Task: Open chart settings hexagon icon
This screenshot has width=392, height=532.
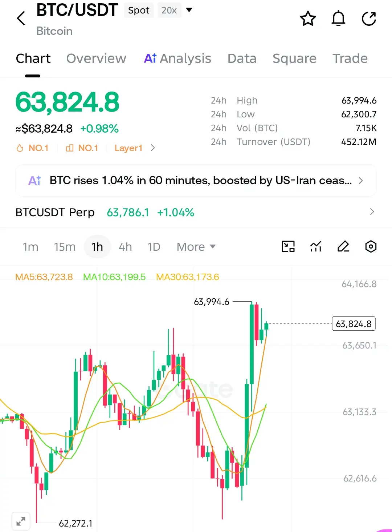Action: point(371,246)
